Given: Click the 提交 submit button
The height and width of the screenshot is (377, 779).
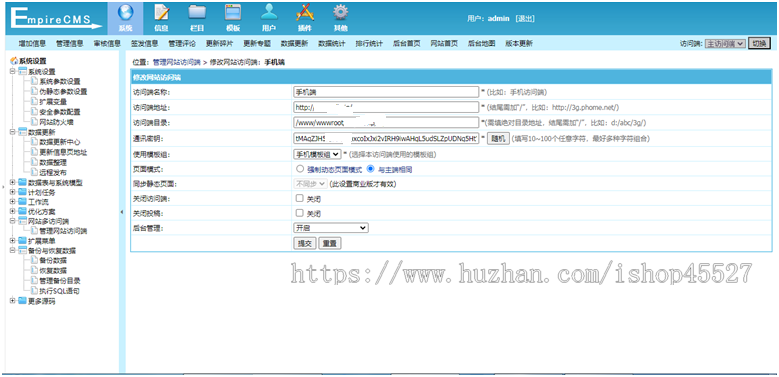Looking at the screenshot, I should tap(305, 243).
